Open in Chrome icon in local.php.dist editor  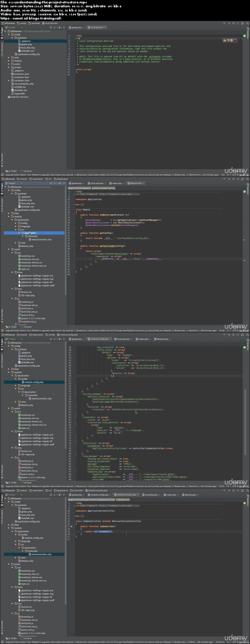(225, 40)
